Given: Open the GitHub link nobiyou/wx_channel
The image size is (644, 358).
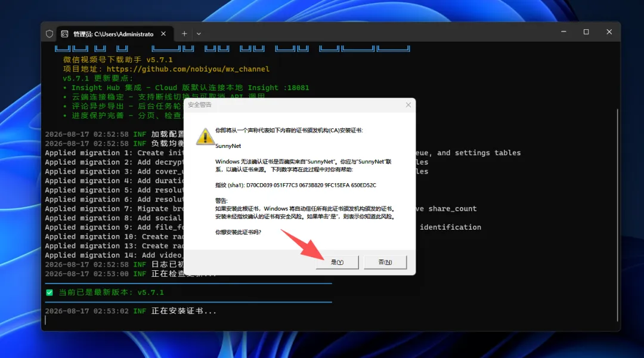Looking at the screenshot, I should 188,69.
